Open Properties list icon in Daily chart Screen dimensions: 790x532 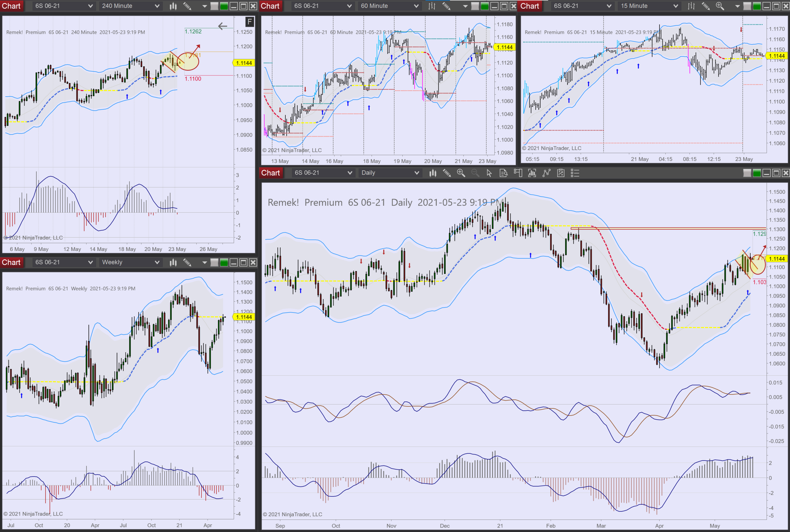tap(575, 173)
